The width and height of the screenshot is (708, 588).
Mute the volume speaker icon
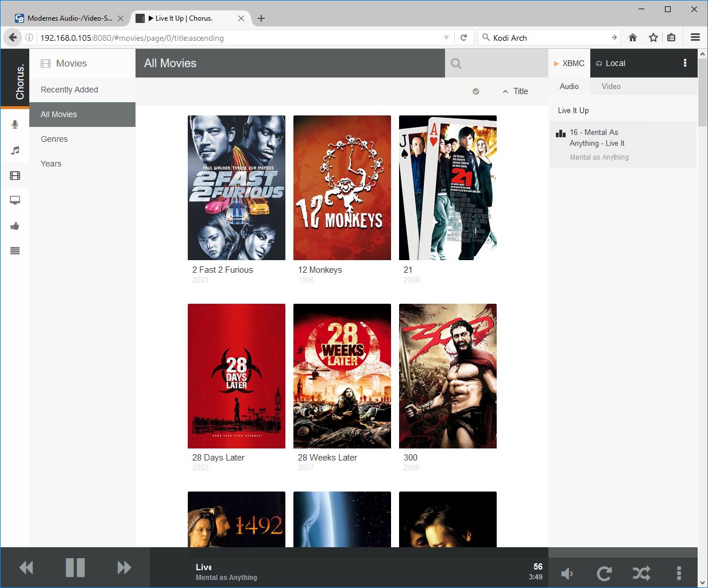click(x=567, y=573)
